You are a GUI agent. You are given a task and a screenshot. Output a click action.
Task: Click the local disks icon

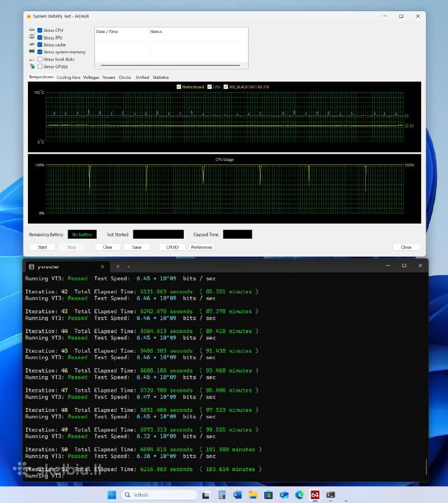[32, 60]
